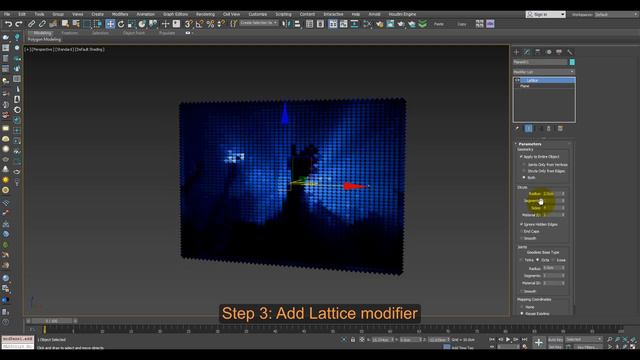Click the time slider handle

pos(52,321)
